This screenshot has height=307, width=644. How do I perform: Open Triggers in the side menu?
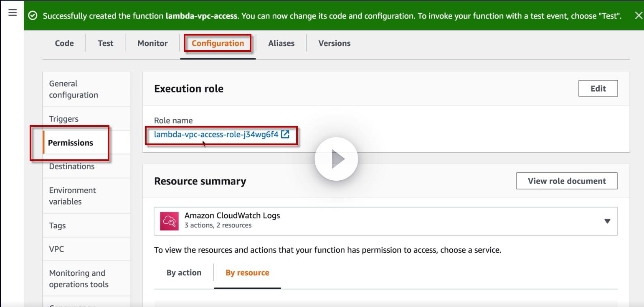[x=63, y=119]
